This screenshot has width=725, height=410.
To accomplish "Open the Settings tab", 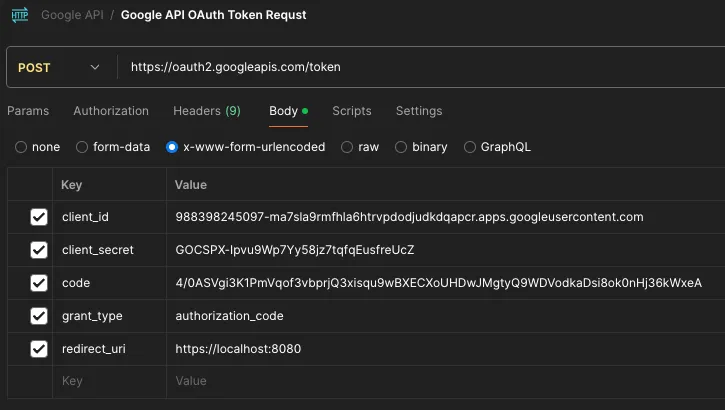I will (419, 111).
